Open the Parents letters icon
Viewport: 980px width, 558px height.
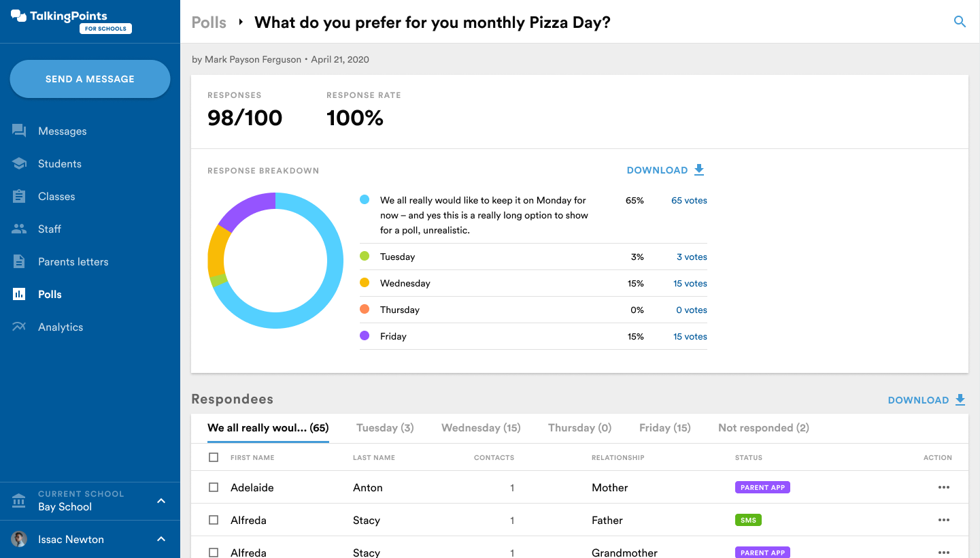coord(20,261)
